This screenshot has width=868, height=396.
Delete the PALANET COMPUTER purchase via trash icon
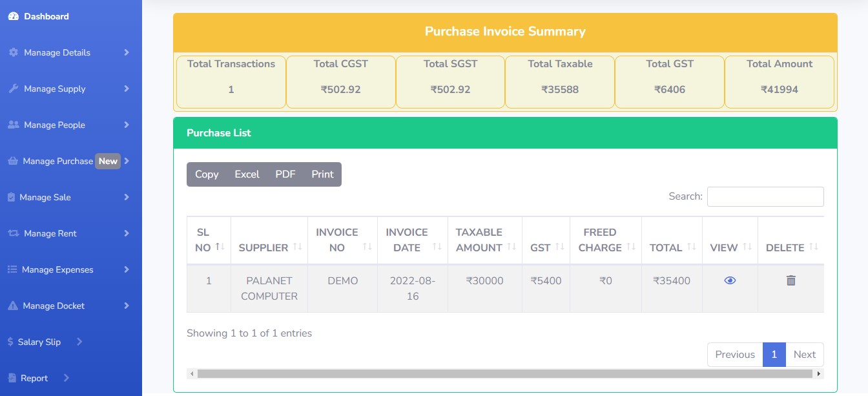tap(790, 280)
